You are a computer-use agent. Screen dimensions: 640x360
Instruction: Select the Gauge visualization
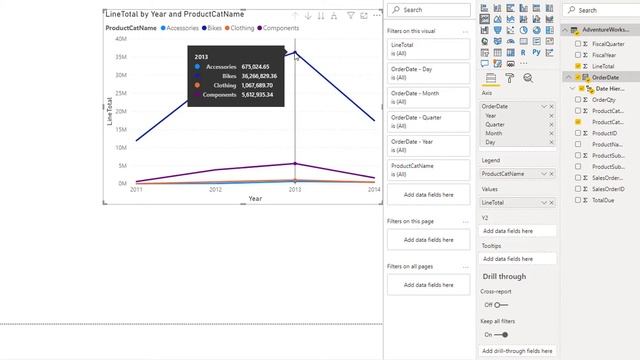pyautogui.click(x=511, y=41)
